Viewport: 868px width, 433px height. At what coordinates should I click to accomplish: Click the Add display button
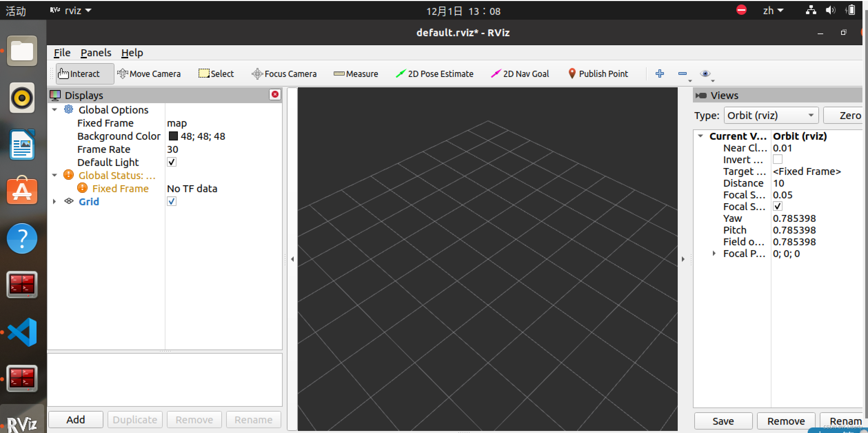tap(75, 420)
